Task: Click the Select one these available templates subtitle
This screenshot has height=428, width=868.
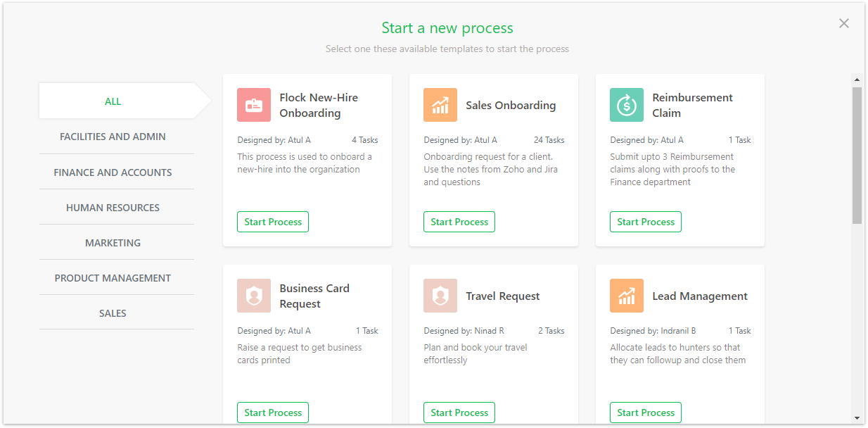Action: (447, 49)
